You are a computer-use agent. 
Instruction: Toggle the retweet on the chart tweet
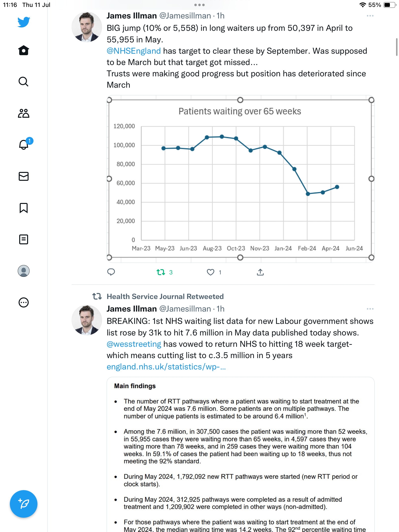click(161, 272)
